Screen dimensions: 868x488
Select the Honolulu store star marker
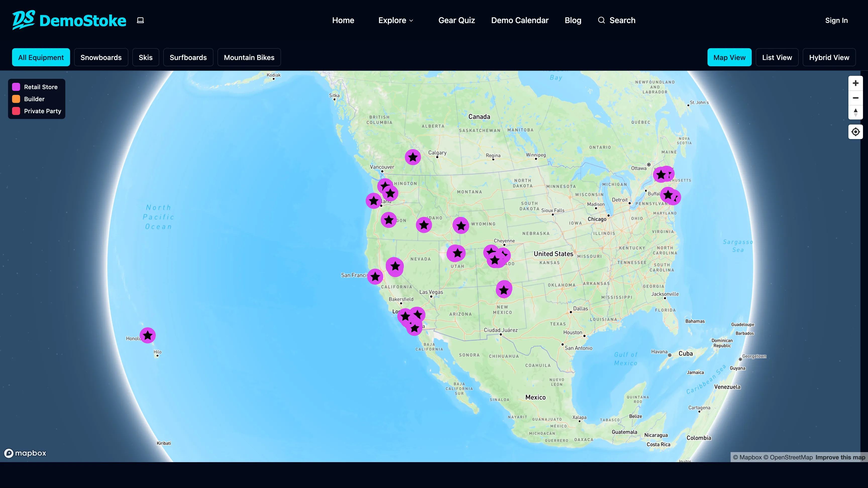148,335
